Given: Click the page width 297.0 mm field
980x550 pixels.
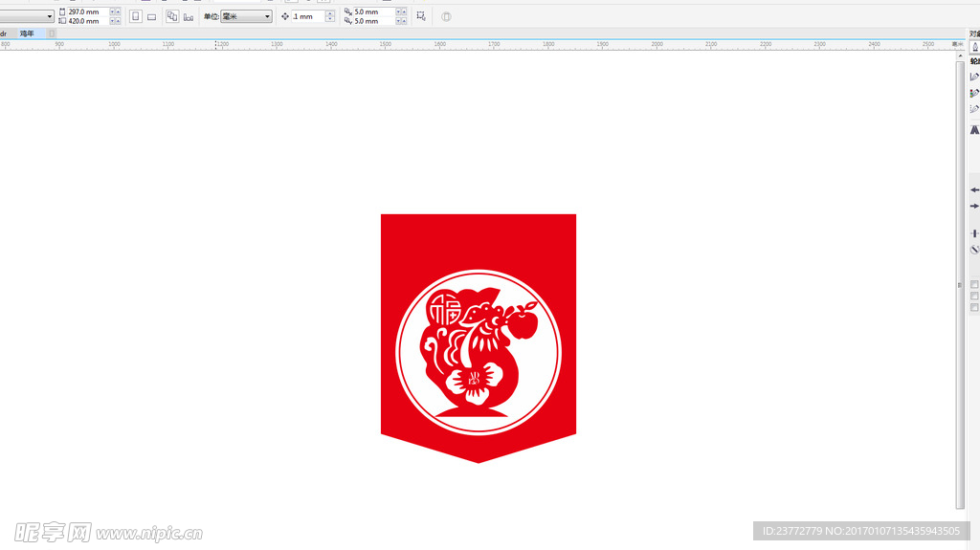Looking at the screenshot, I should coord(86,12).
